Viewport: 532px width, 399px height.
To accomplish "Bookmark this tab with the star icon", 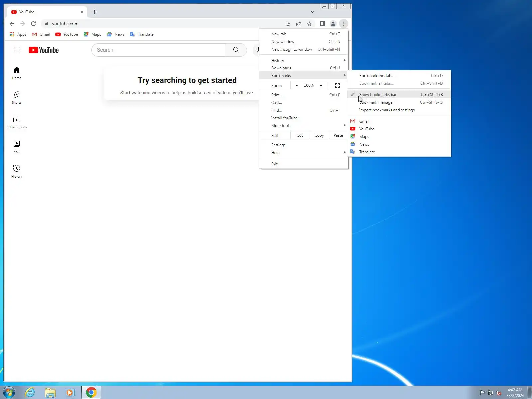I will click(x=309, y=24).
